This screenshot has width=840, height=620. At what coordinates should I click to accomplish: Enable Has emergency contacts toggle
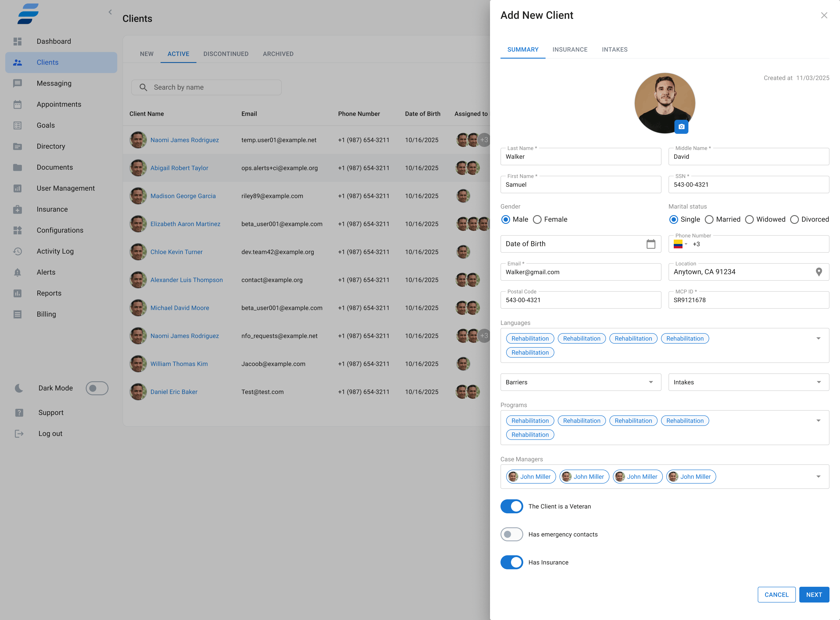pos(511,534)
